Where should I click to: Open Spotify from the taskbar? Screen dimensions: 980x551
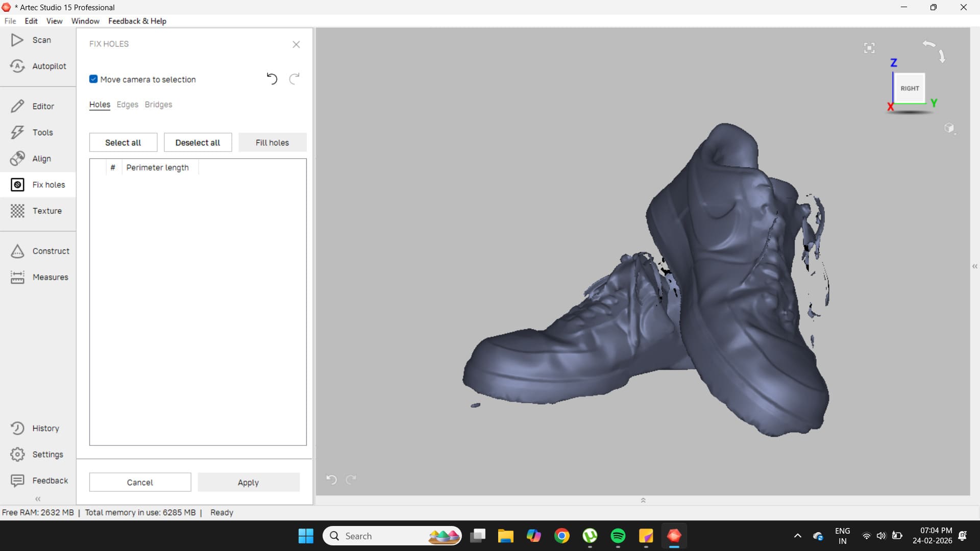point(618,536)
